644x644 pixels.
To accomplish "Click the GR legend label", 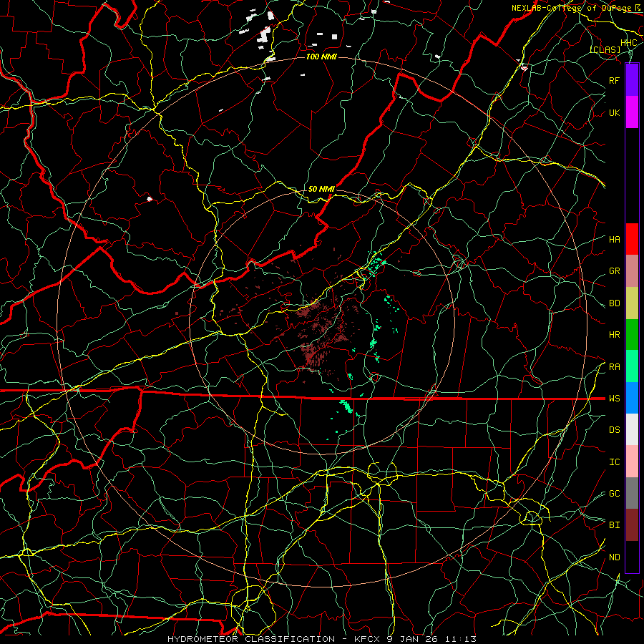I will point(614,271).
